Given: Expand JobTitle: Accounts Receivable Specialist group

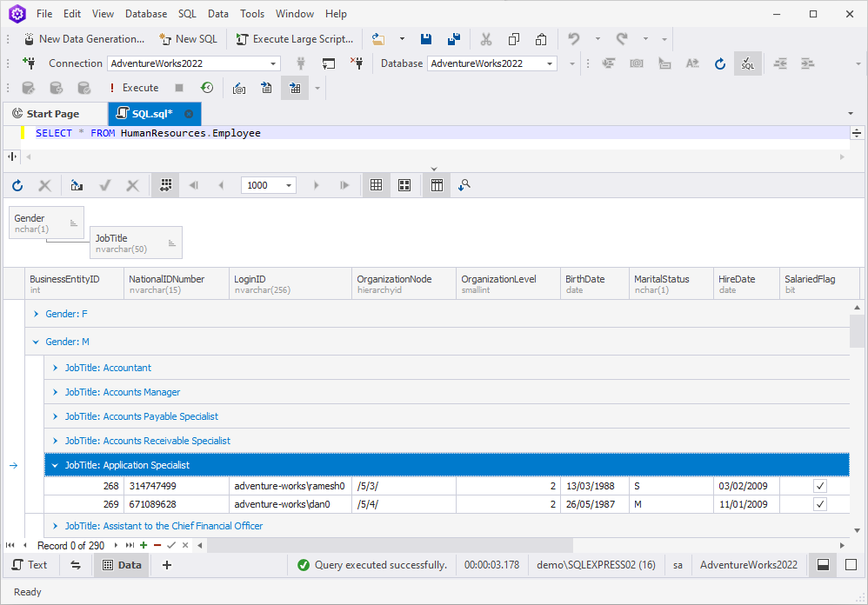Looking at the screenshot, I should coord(56,441).
